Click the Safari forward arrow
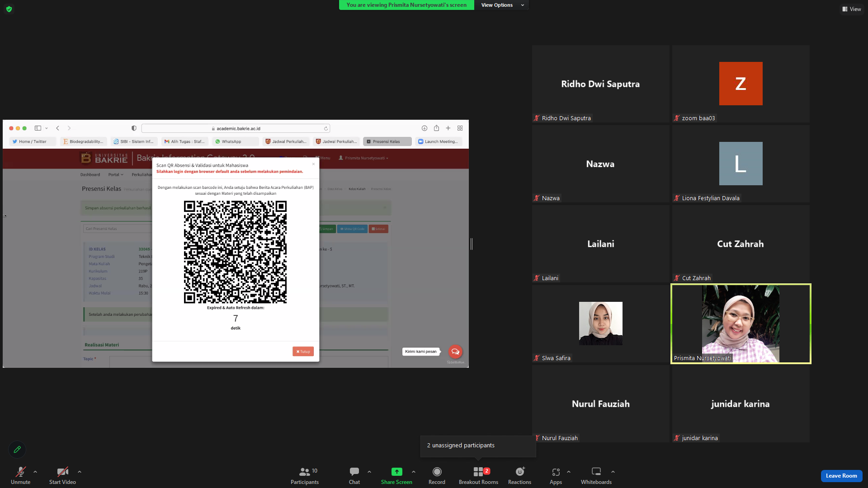The image size is (868, 488). [69, 128]
